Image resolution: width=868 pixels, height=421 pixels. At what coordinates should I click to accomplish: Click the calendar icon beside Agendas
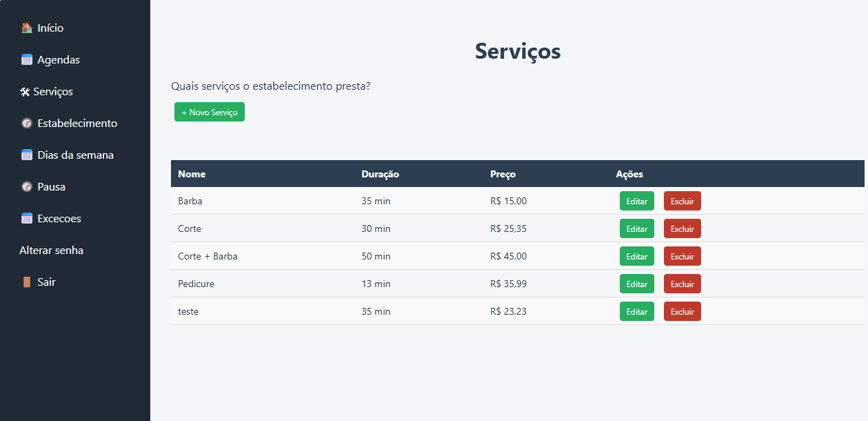[27, 60]
